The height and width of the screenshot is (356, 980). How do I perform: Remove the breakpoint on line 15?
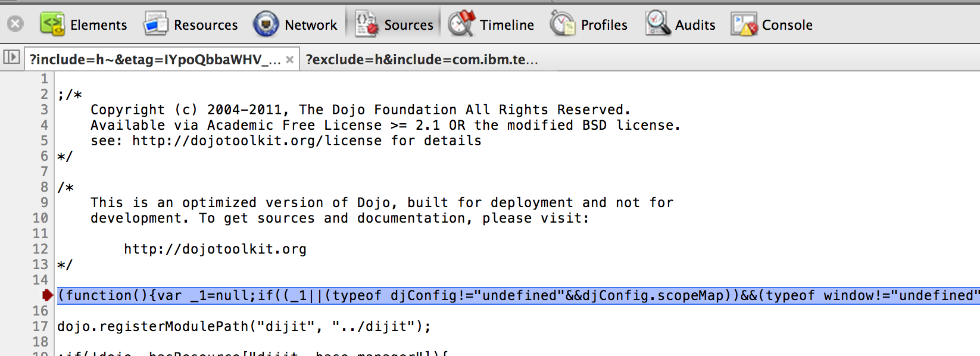(45, 295)
